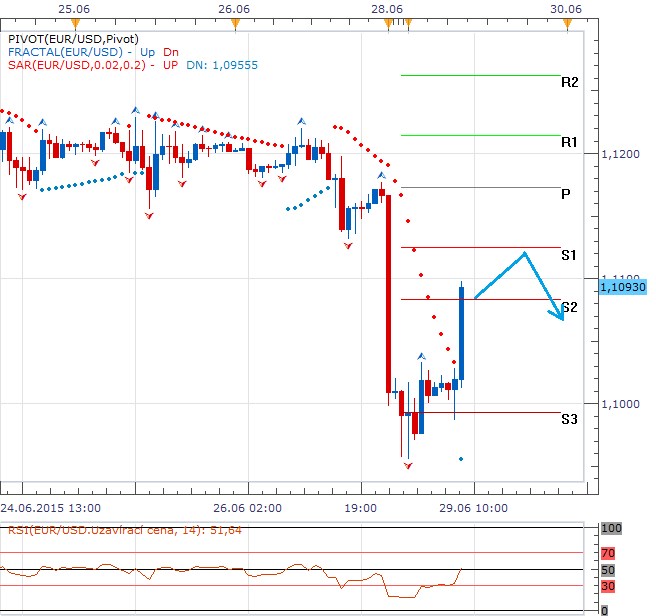Viewport: 656px width, 616px height.
Task: Select the grey 100 RSI scale tag
Action: click(611, 527)
